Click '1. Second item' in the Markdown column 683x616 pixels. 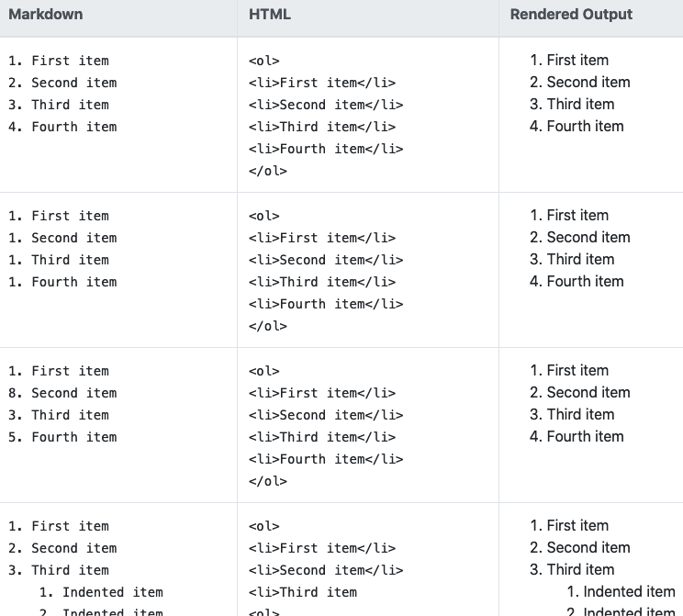(x=62, y=238)
